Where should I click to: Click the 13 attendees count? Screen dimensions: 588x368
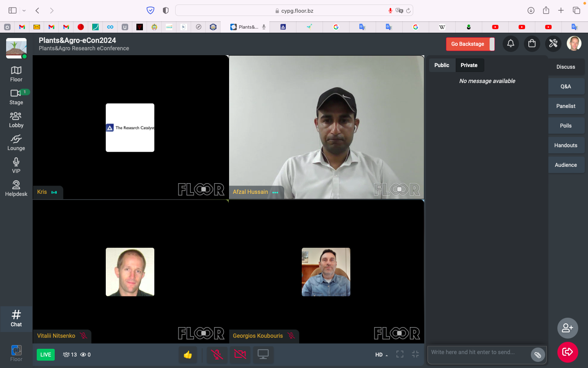click(x=70, y=355)
